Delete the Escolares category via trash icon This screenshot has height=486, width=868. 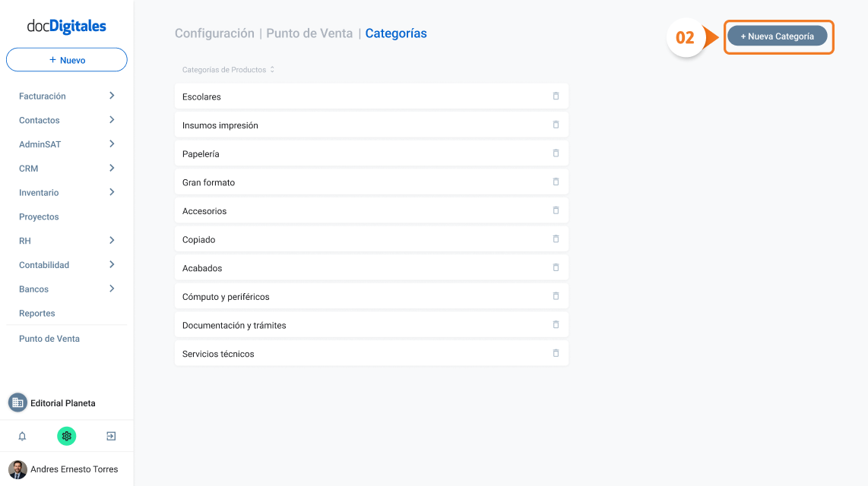(556, 96)
